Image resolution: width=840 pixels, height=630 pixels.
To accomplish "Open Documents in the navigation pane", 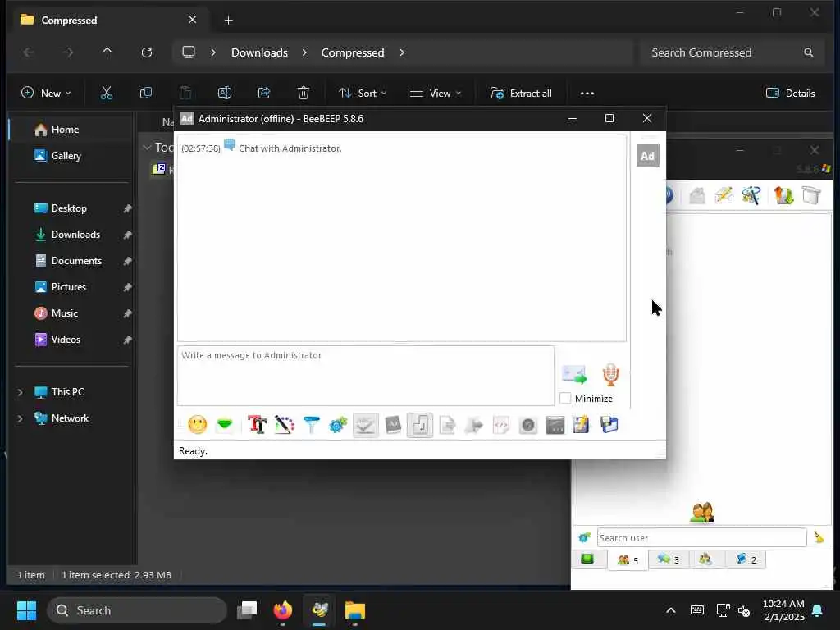I will pyautogui.click(x=76, y=261).
